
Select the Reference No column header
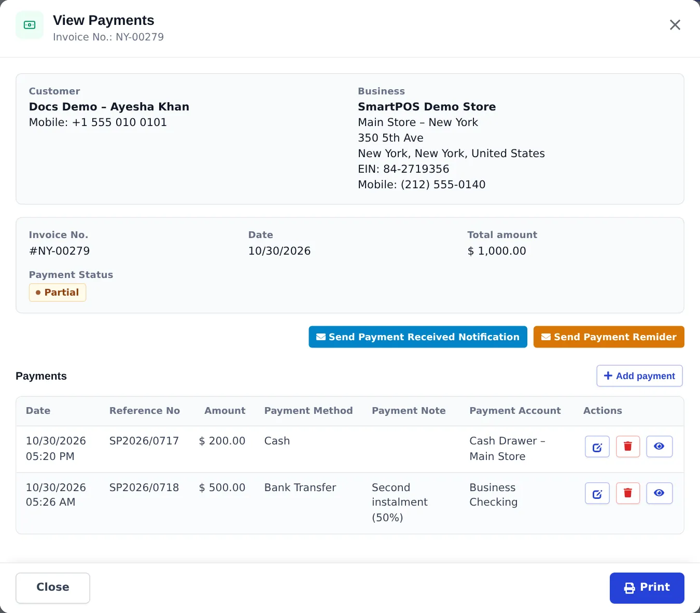pos(145,411)
